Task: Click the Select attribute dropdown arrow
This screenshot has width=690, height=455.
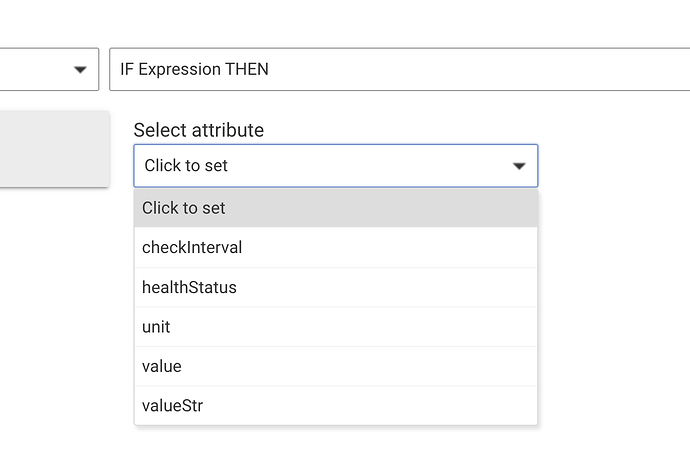Action: [x=519, y=166]
